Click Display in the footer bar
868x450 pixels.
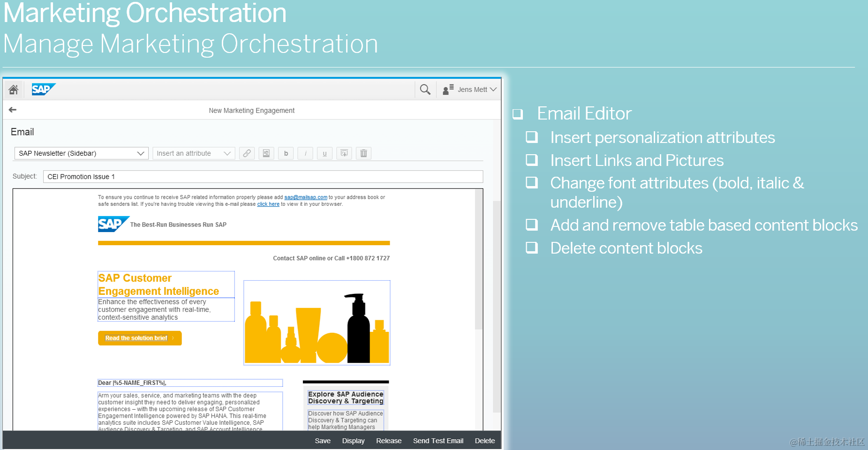[x=353, y=441]
